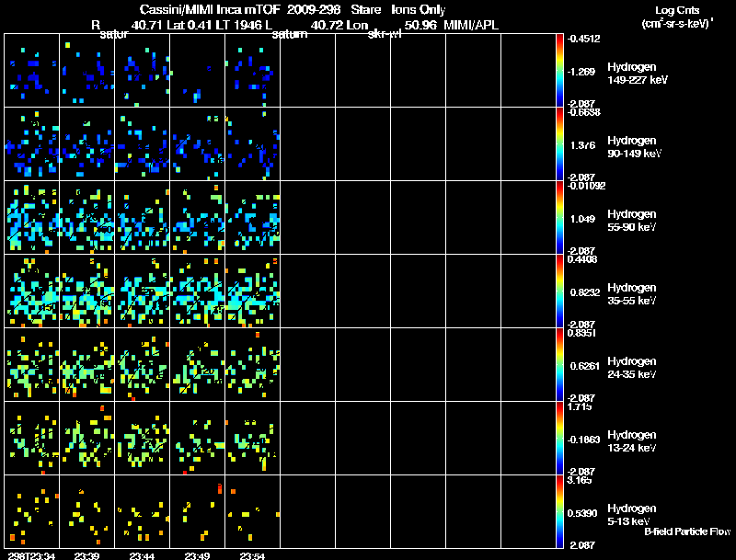This screenshot has height=560, width=736.
Task: Click the Hydrogen 5-13 keV color scale
Action: [560, 512]
